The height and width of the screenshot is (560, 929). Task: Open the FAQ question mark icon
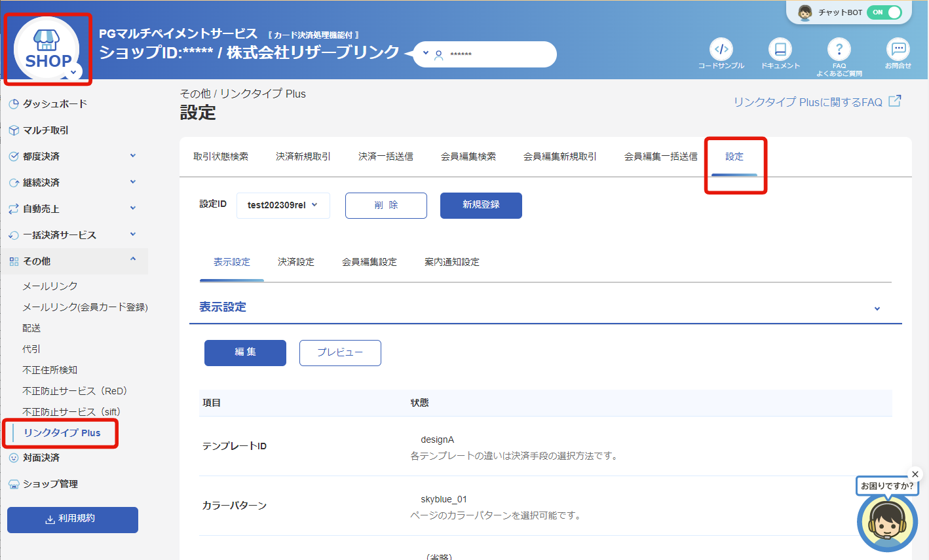[839, 49]
